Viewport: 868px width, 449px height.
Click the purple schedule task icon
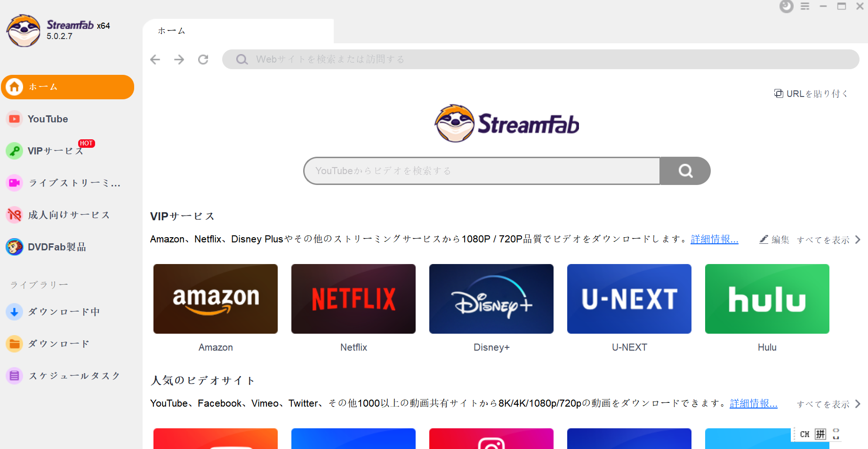[x=15, y=376]
